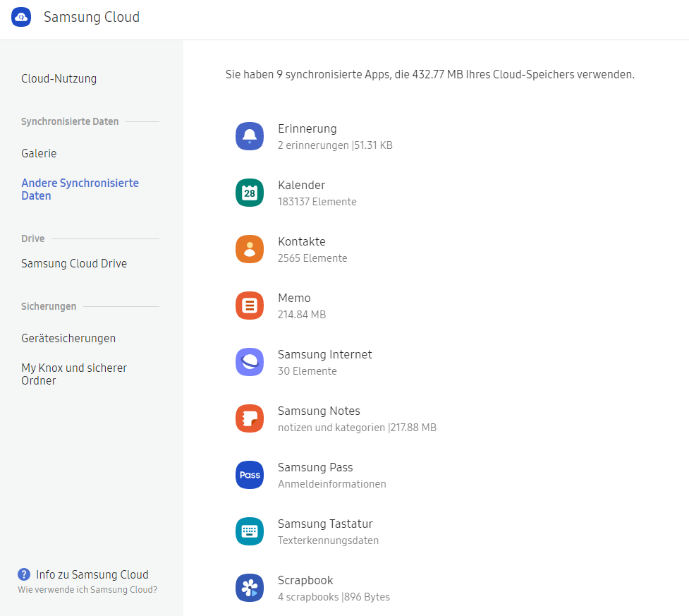Open the Kontakte 2565 Elemente entry

(x=312, y=249)
